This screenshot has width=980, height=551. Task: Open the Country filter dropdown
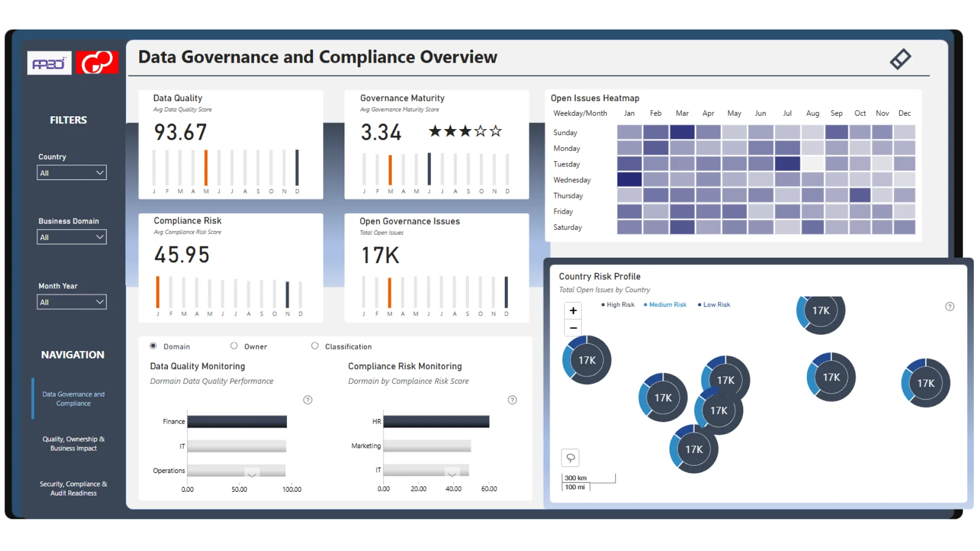[71, 173]
